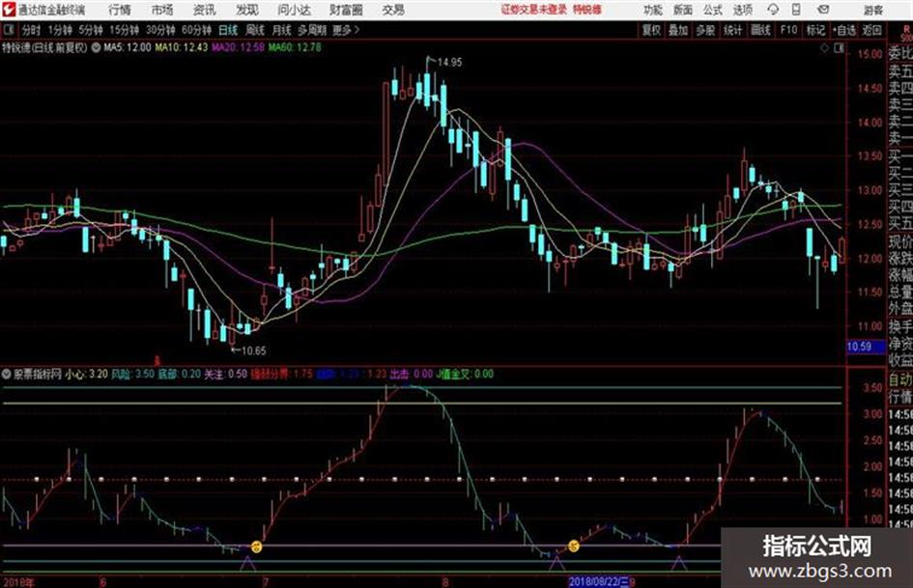
Task: Open the 版面 menu
Action: tap(682, 10)
